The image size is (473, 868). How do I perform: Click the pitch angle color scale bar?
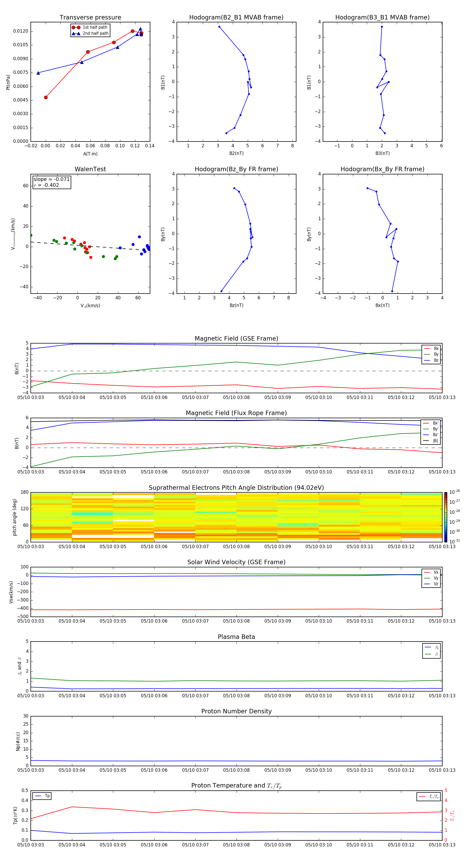445,517
